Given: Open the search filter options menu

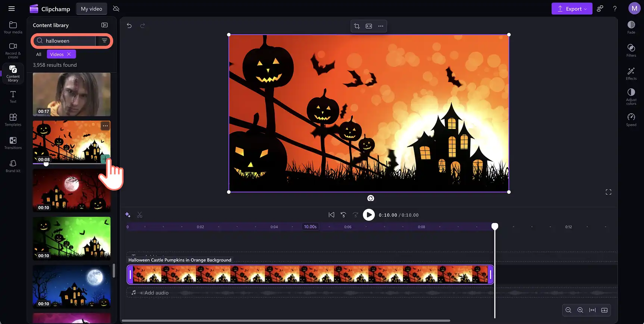Looking at the screenshot, I should coord(104,41).
